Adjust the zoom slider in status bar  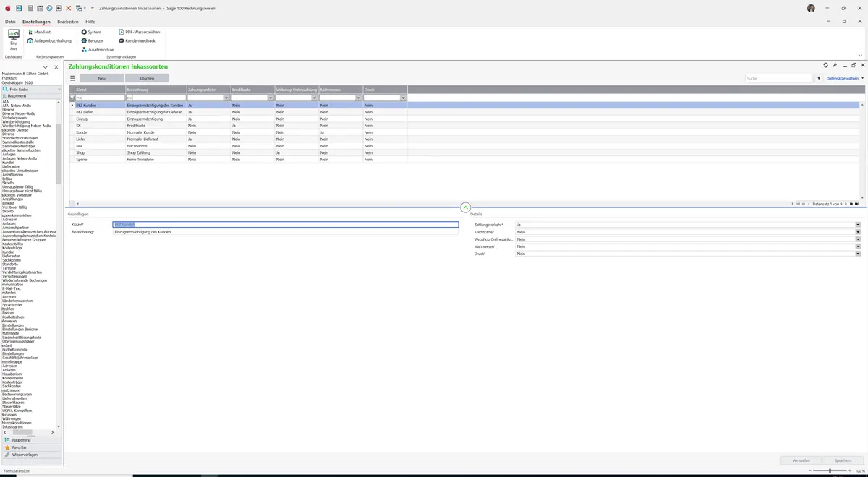pyautogui.click(x=830, y=470)
